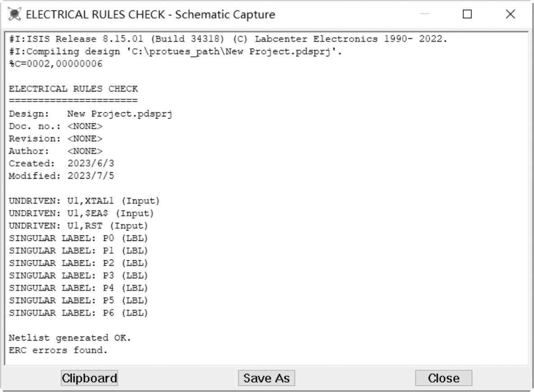Click the UNDRIVEN: U1,$EA$ (Input) line
Screen dimensions: 534x392
click(81, 213)
